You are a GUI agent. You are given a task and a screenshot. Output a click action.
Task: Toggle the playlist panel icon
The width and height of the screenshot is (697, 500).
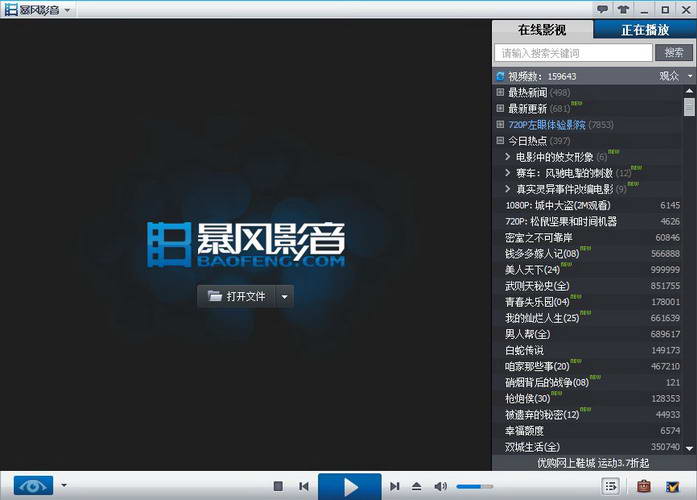pyautogui.click(x=611, y=486)
